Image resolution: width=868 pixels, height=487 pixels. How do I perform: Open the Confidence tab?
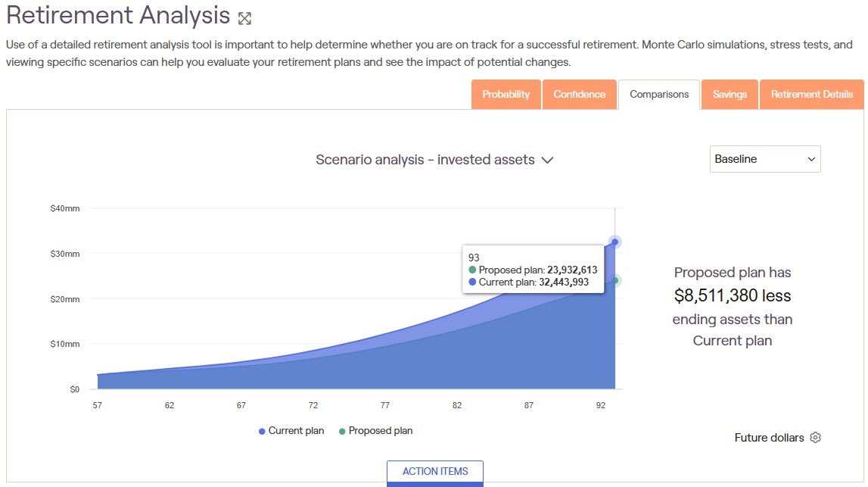coord(579,95)
